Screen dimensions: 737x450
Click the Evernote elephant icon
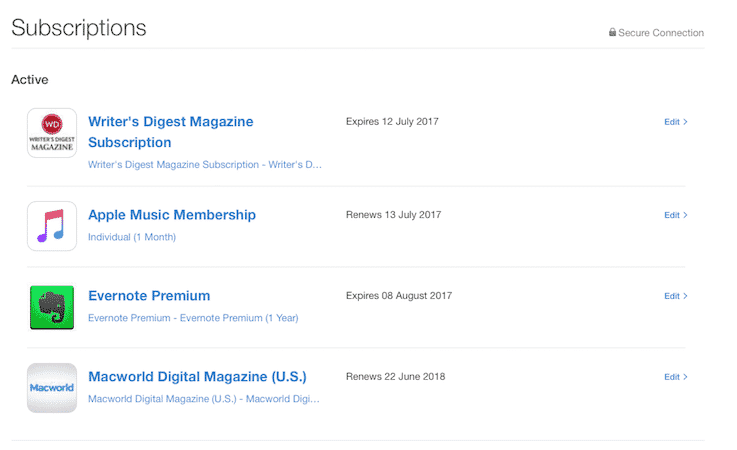[x=52, y=307]
